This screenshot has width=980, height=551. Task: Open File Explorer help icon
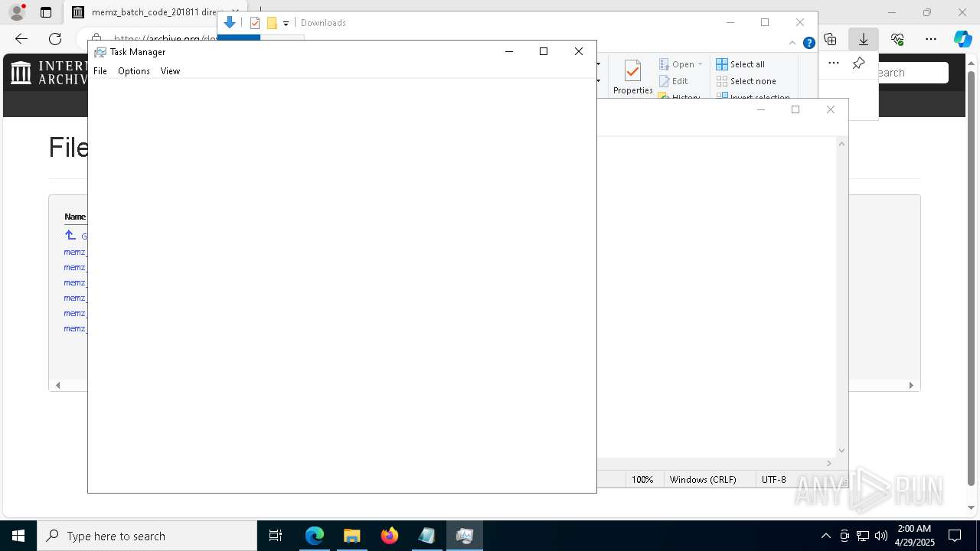[808, 43]
